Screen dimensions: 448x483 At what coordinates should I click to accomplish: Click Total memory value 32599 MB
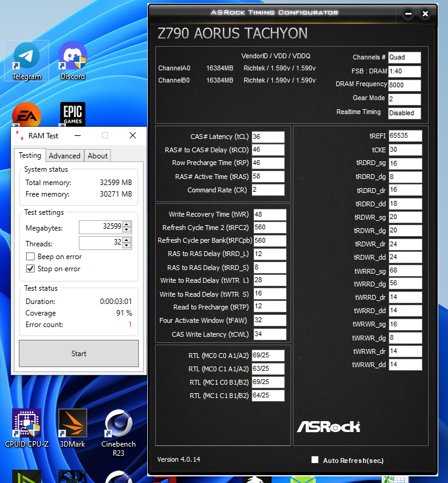pos(116,183)
